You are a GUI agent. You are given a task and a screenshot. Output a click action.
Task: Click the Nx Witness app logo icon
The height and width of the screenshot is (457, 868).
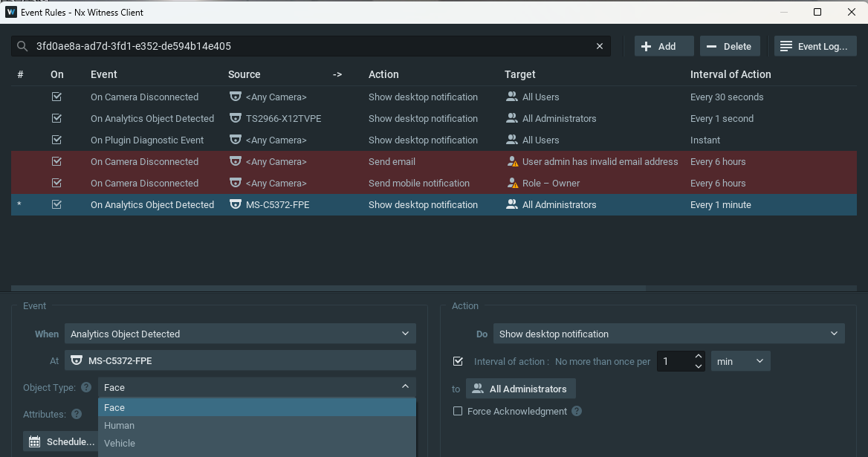point(10,12)
